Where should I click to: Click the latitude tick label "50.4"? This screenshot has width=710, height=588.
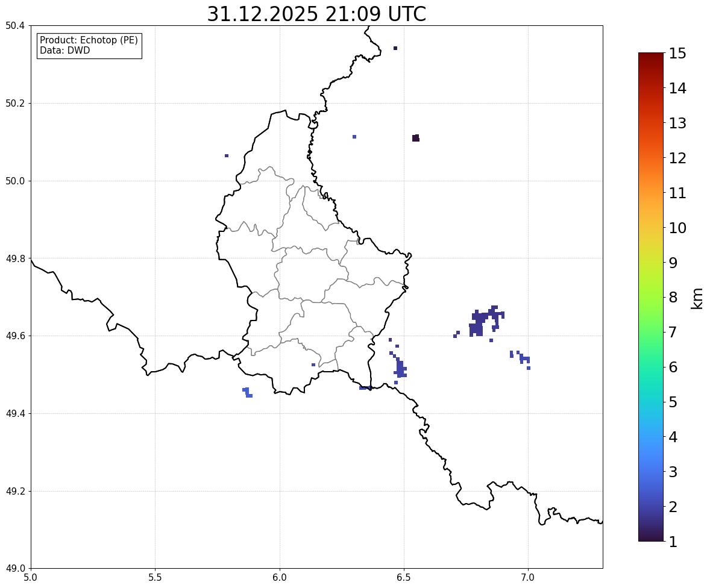(15, 26)
